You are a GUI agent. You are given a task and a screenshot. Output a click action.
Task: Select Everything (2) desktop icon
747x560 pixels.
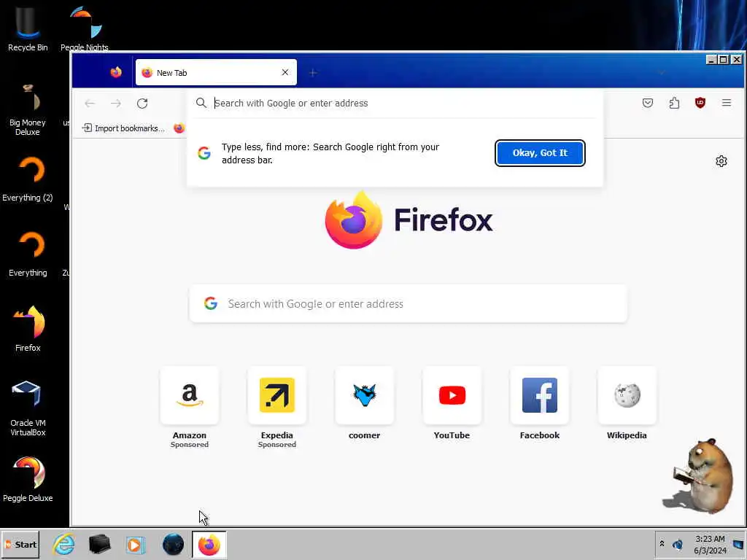[x=28, y=179]
